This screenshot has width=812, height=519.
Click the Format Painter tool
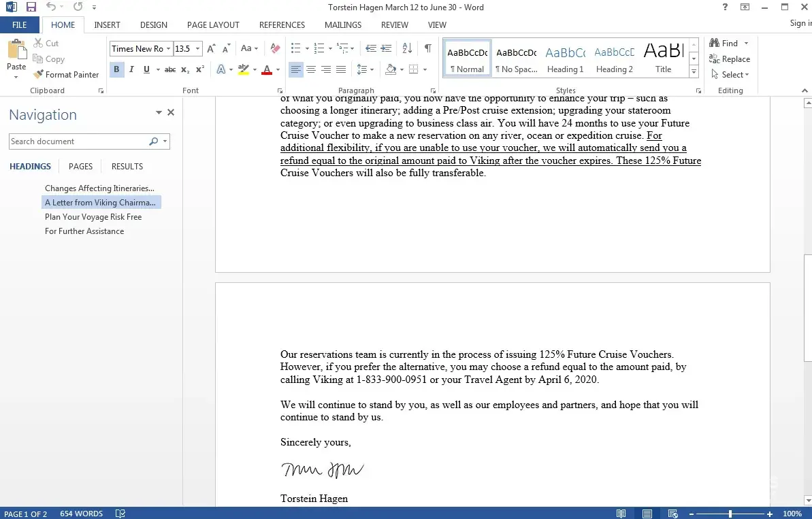point(66,75)
